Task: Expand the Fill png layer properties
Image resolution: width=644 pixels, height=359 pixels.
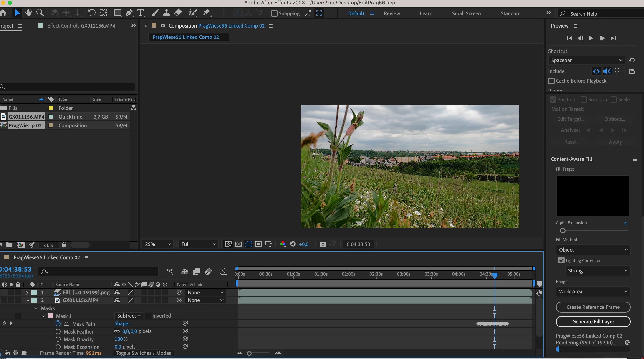Action: (27, 293)
